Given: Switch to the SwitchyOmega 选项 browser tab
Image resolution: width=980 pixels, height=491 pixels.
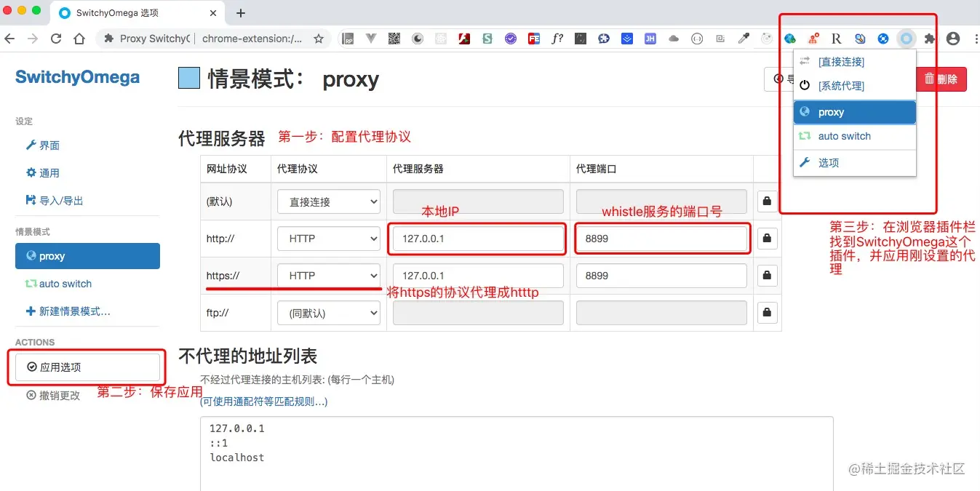Looking at the screenshot, I should tap(137, 13).
